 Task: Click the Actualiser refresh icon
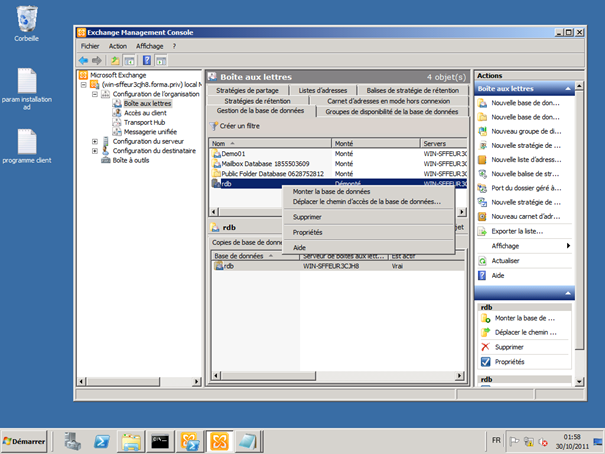pos(482,261)
